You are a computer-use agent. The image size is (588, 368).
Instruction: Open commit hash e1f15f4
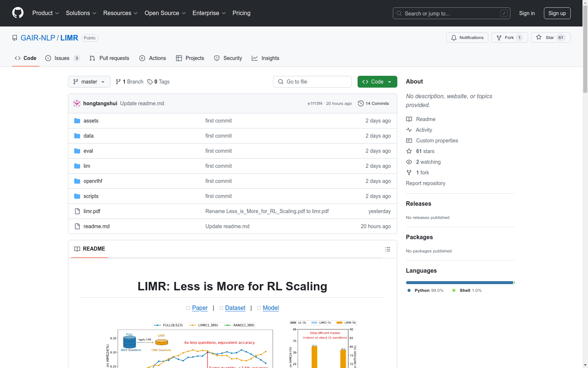[315, 103]
